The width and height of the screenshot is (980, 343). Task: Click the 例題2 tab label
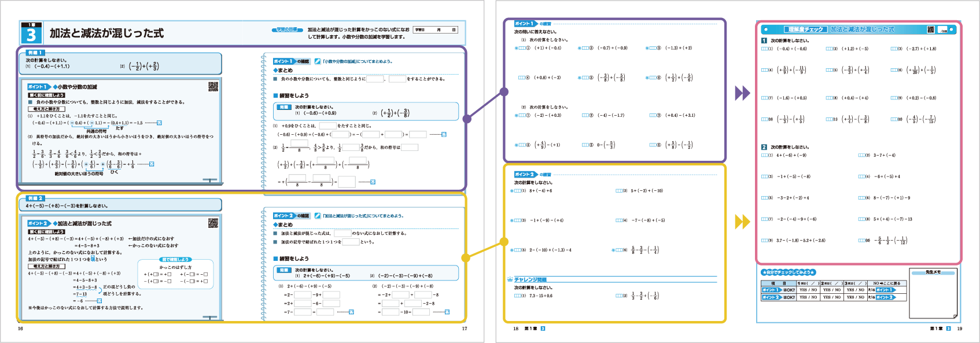pyautogui.click(x=35, y=198)
